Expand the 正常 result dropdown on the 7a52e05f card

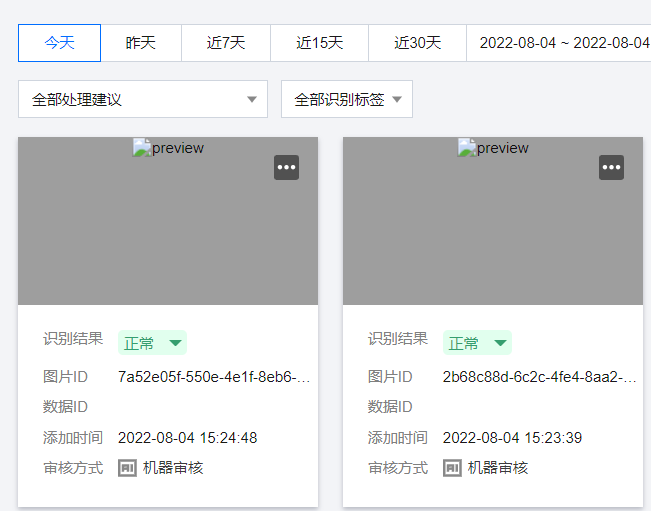(152, 343)
